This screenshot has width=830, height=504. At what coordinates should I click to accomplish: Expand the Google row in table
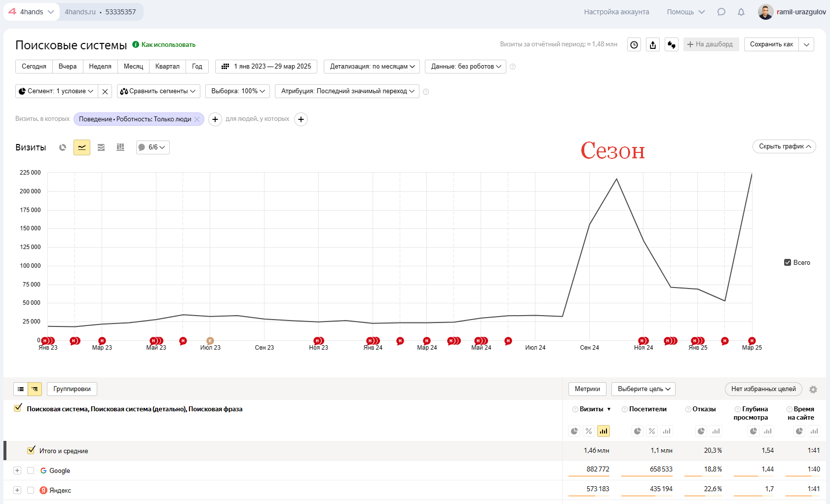[x=17, y=470]
